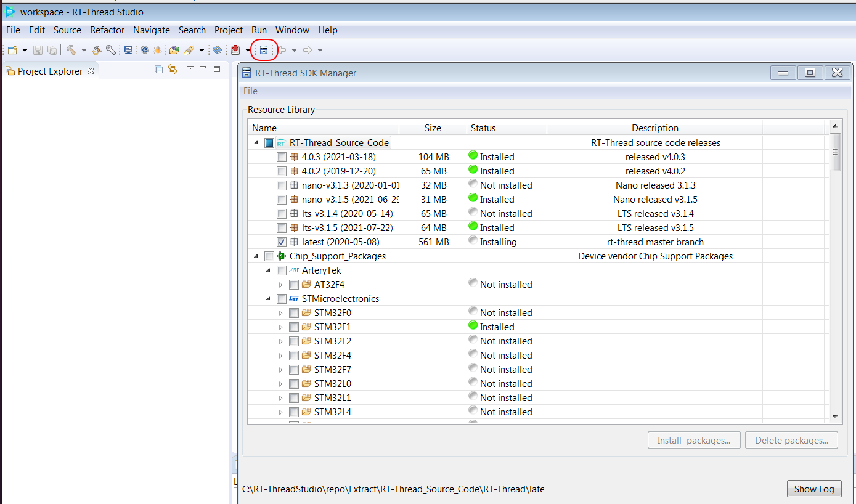Click the Back navigation arrow icon
Viewport: 856px width, 504px height.
[x=283, y=50]
